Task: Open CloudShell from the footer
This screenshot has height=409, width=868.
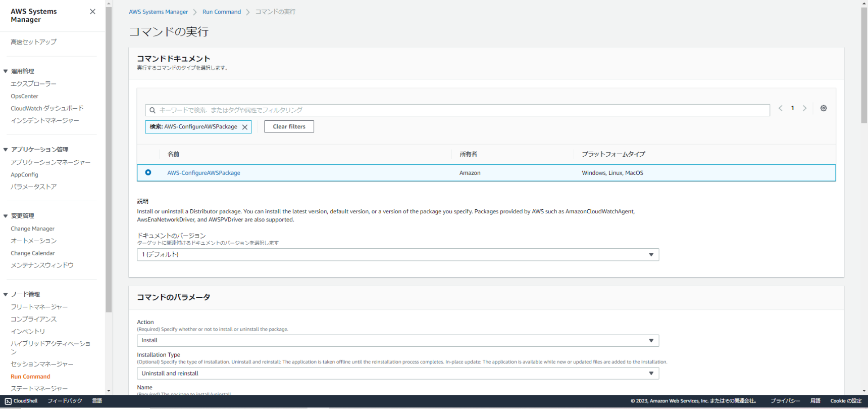Action: point(21,401)
